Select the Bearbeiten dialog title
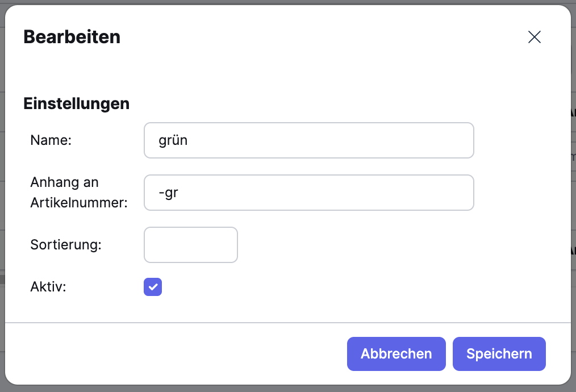Screen dimensions: 576x392 click(x=72, y=36)
